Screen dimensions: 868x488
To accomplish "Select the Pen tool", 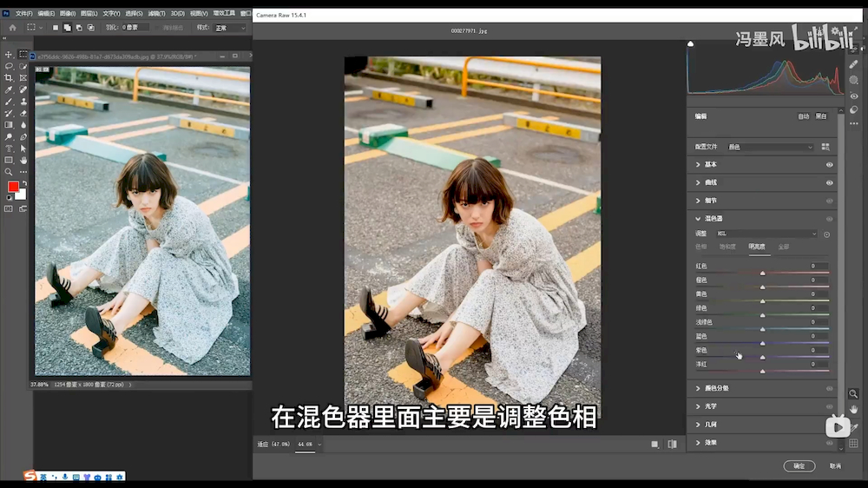I will point(23,137).
